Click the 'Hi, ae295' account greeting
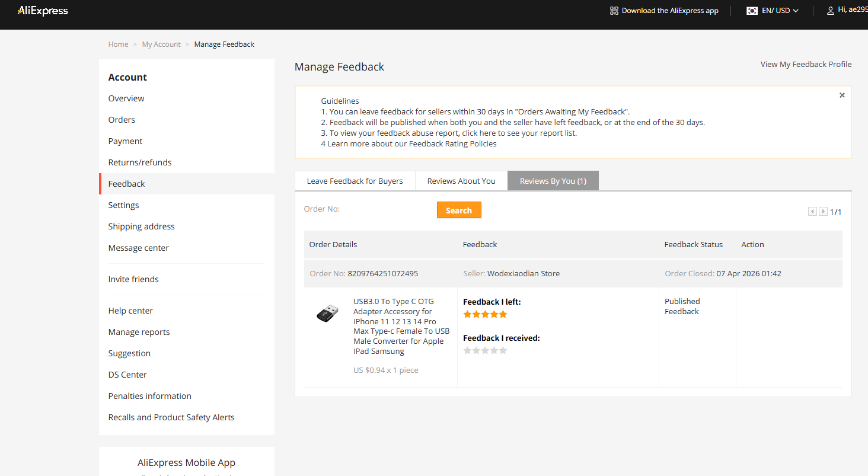Screen dimensions: 868x476 point(853,10)
